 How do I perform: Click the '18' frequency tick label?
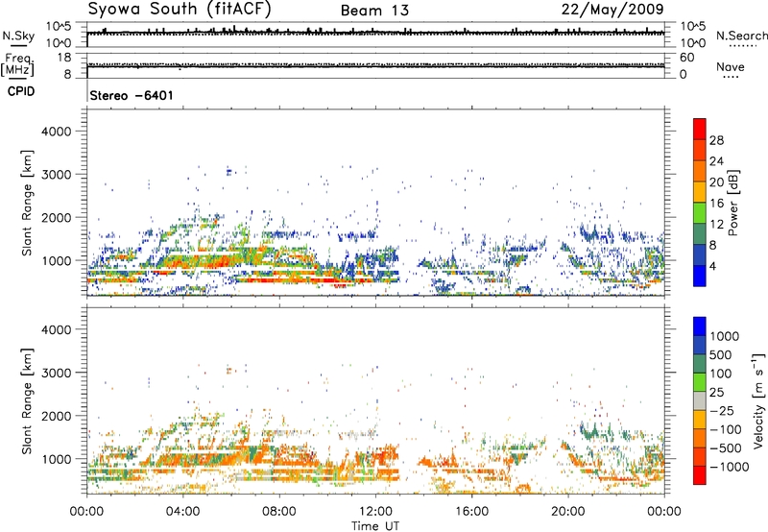coord(64,58)
